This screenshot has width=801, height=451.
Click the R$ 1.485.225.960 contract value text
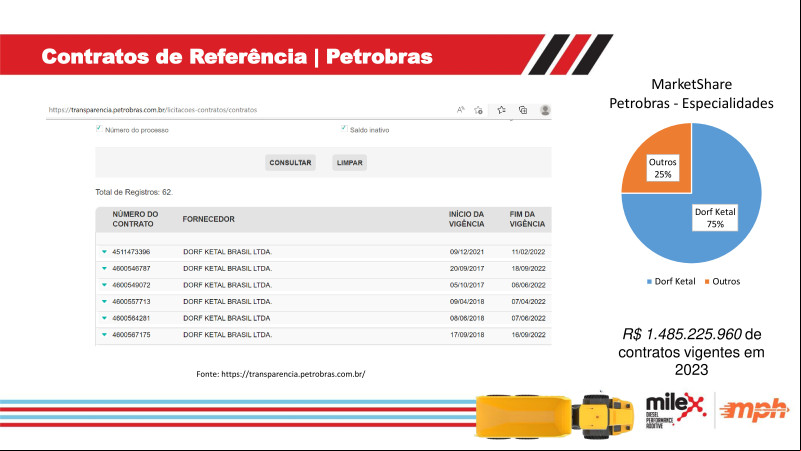(681, 334)
